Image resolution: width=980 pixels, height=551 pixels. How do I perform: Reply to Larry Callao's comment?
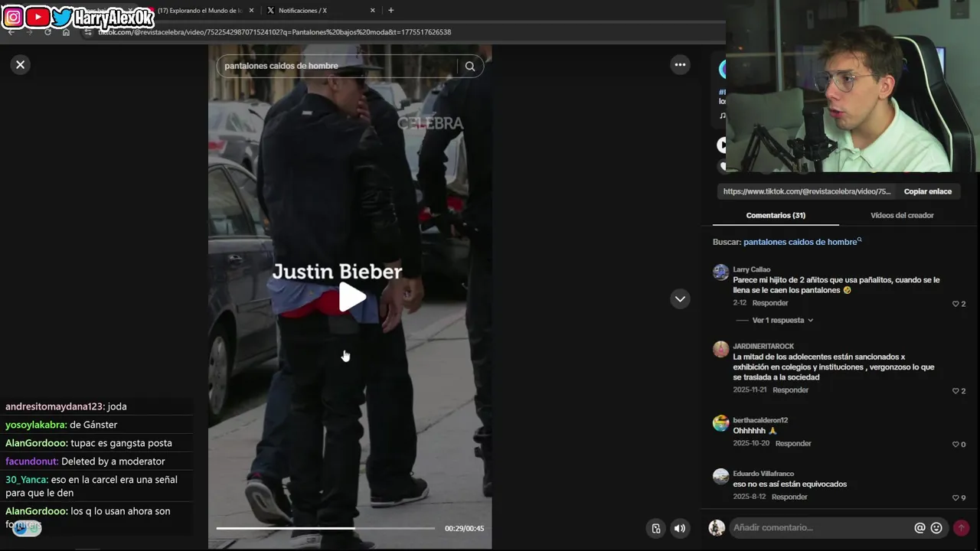770,303
